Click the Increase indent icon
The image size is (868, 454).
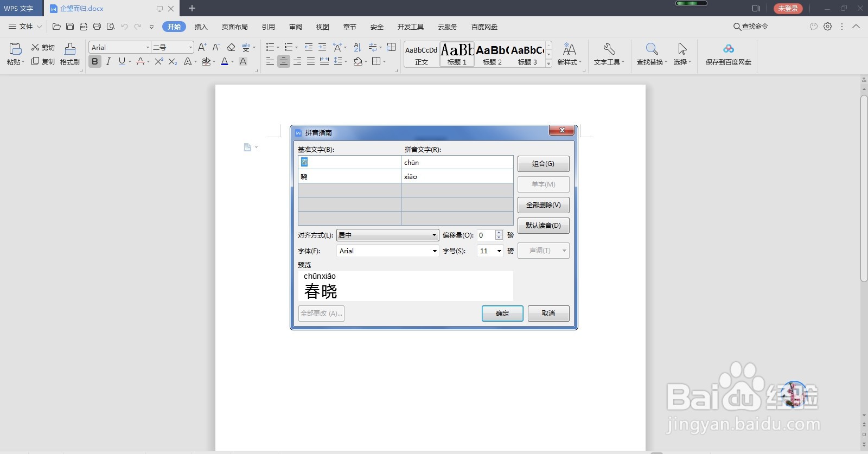322,48
